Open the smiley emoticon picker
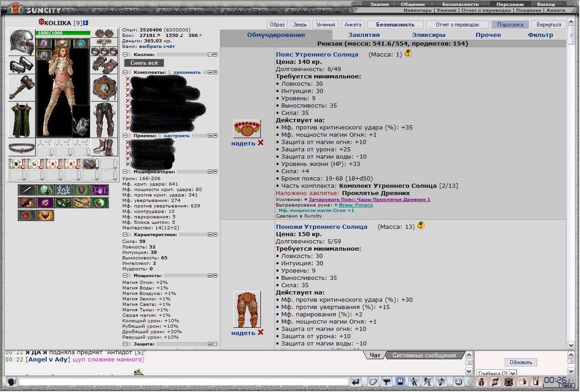The height and width of the screenshot is (392, 580). (x=458, y=382)
